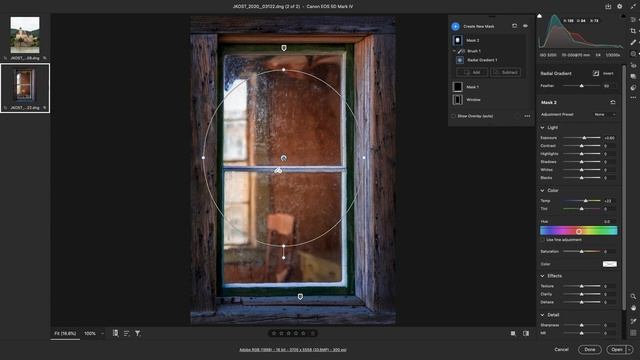The width and height of the screenshot is (640, 360).
Task: Click the save image icon at top right
Action: [x=608, y=6]
